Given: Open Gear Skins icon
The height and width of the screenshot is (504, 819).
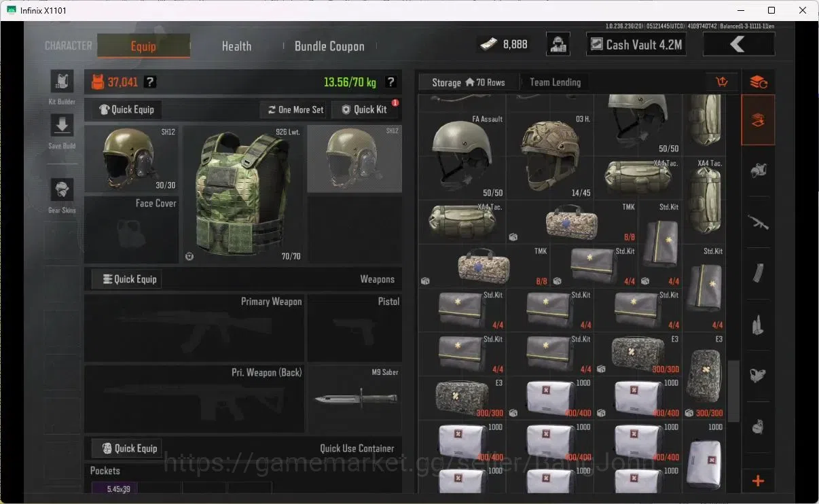Looking at the screenshot, I should 62,190.
